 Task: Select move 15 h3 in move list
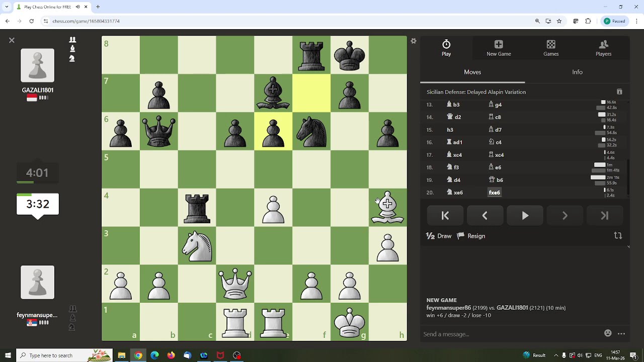[450, 130]
